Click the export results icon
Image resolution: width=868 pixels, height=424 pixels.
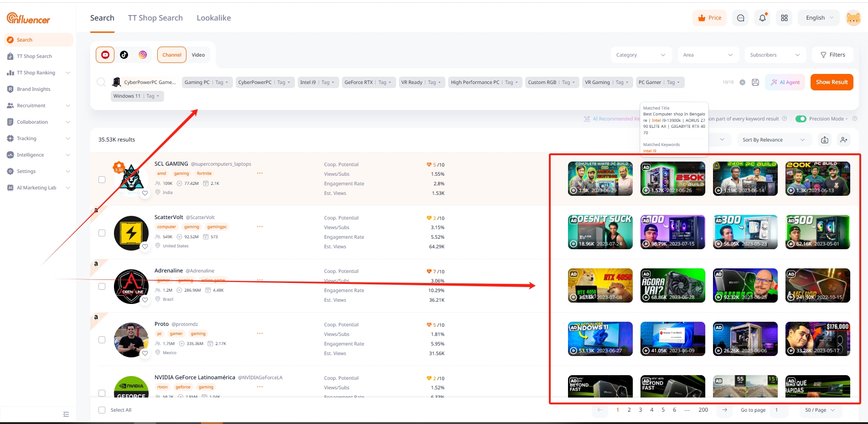tap(825, 140)
